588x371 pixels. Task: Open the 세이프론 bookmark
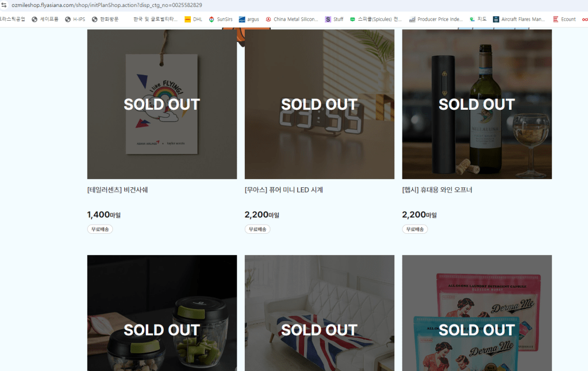[x=45, y=19]
